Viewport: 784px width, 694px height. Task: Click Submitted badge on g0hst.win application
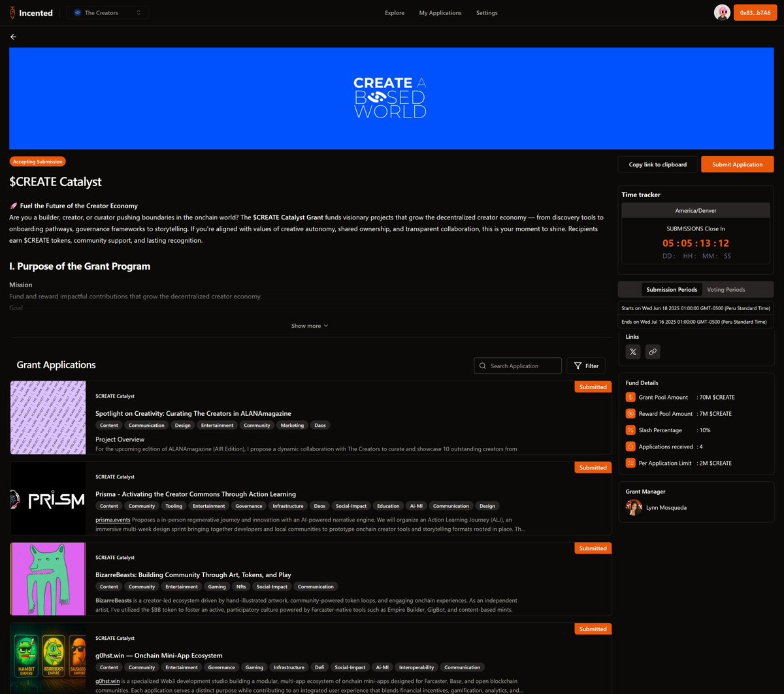point(593,629)
